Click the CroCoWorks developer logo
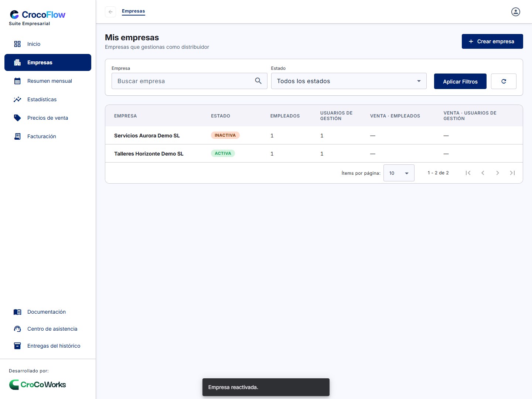Viewport: 532px width, 399px height. (37, 385)
